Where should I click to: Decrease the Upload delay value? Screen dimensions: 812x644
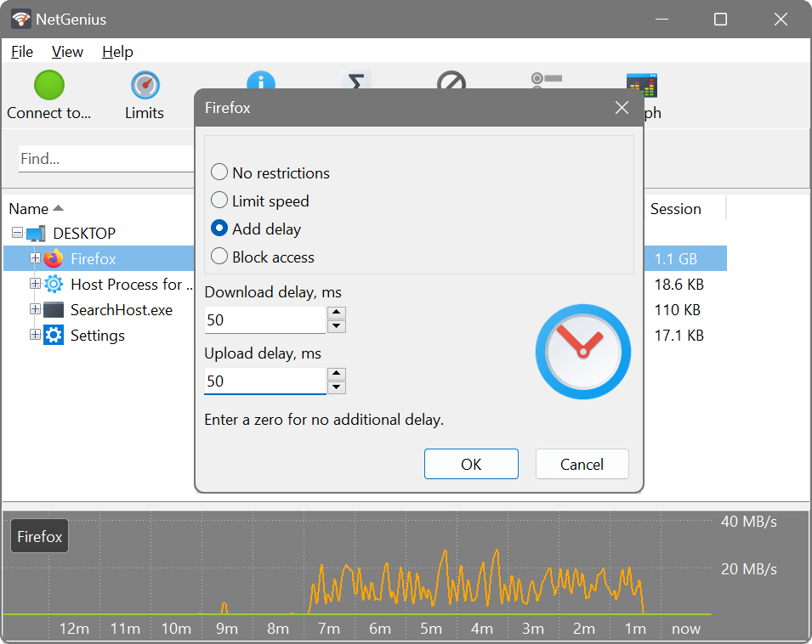(x=337, y=387)
